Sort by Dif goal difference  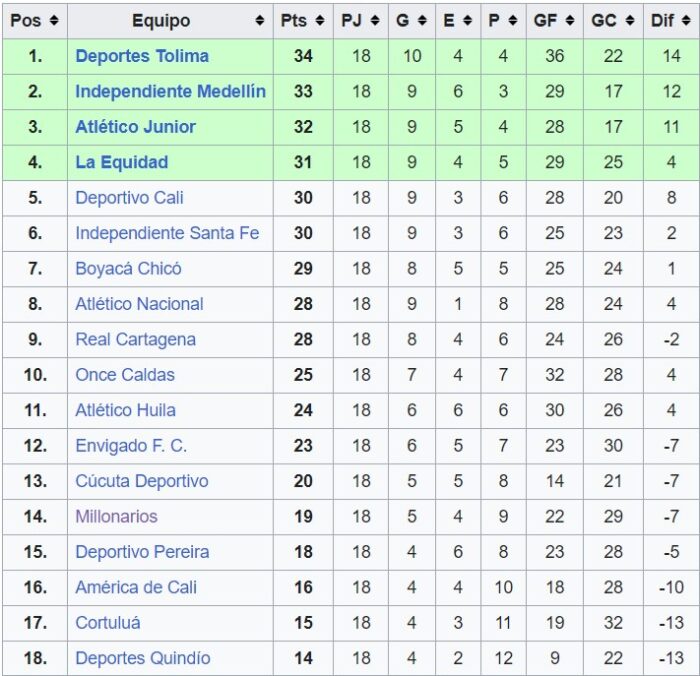(688, 20)
